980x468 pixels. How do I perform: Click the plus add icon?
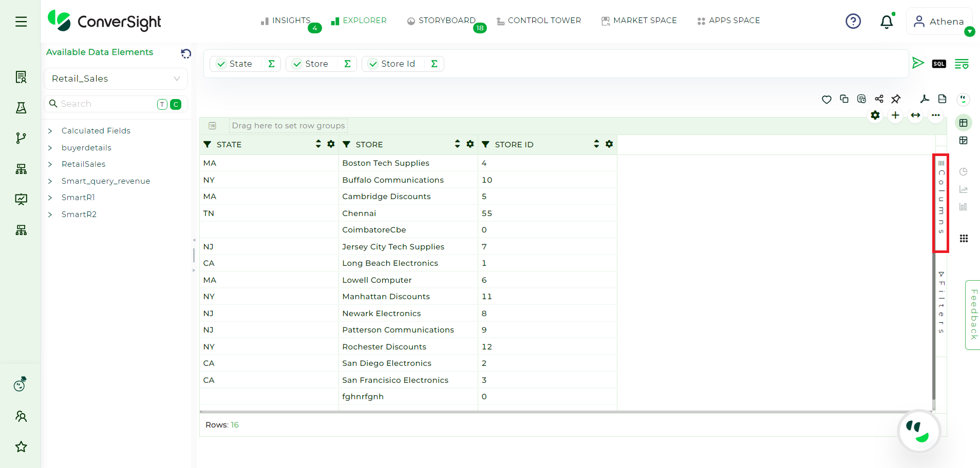(895, 115)
